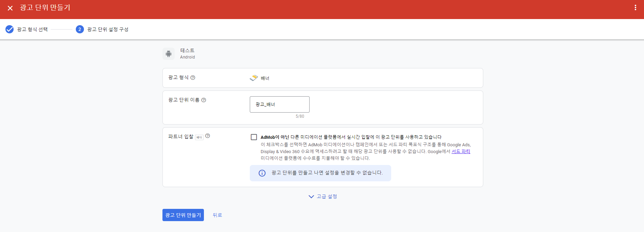Image resolution: width=644 pixels, height=232 pixels.
Task: Click the 광고 형식 field label
Action: pos(178,78)
